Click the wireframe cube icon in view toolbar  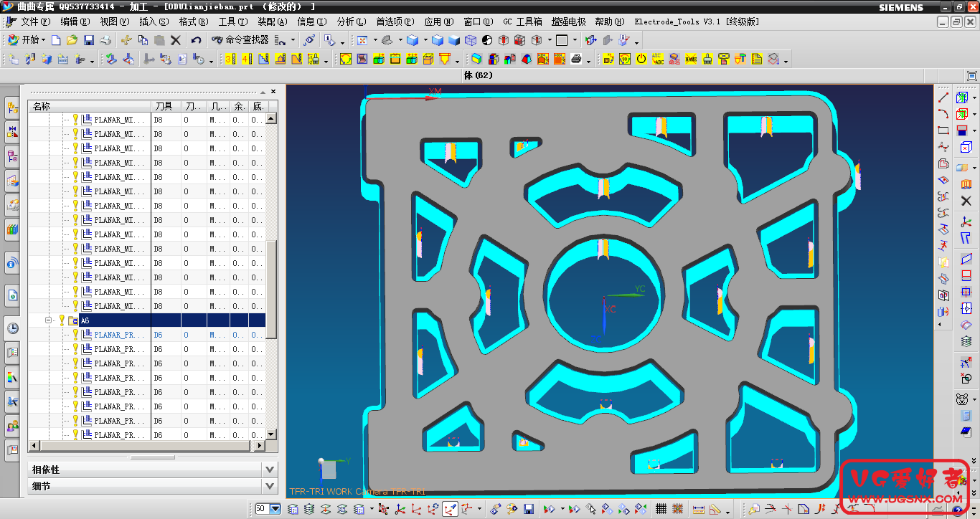tap(471, 40)
